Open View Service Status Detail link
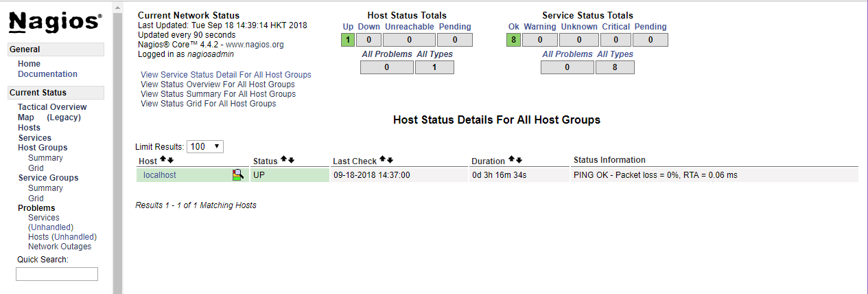Image resolution: width=868 pixels, height=294 pixels. pos(226,75)
